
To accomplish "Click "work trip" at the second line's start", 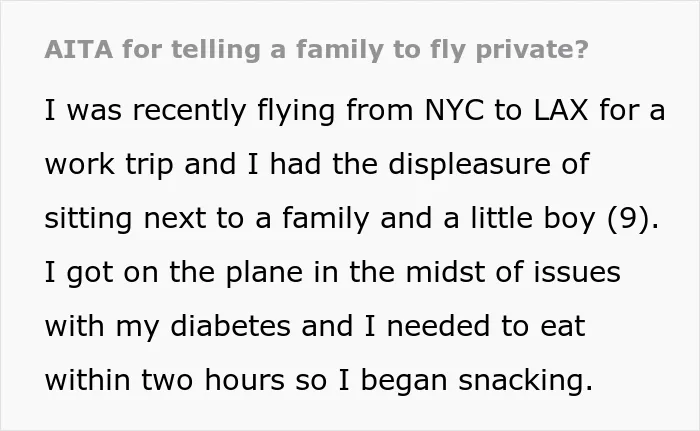I will pos(109,164).
